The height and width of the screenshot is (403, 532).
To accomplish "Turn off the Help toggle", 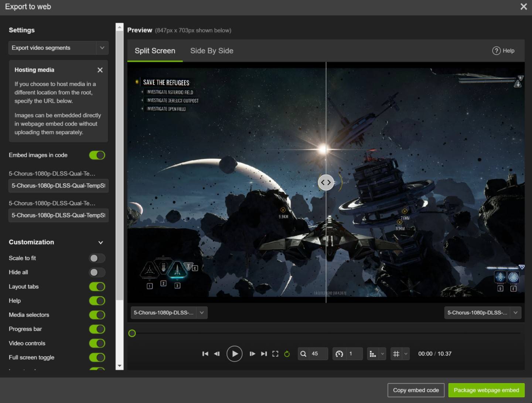I will pyautogui.click(x=97, y=301).
